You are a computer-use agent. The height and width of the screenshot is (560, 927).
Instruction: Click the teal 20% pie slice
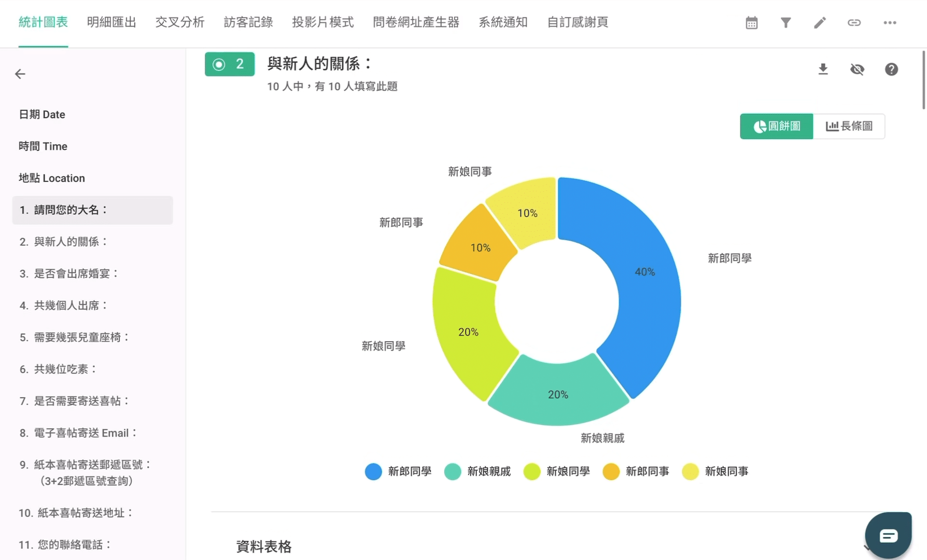[558, 395]
